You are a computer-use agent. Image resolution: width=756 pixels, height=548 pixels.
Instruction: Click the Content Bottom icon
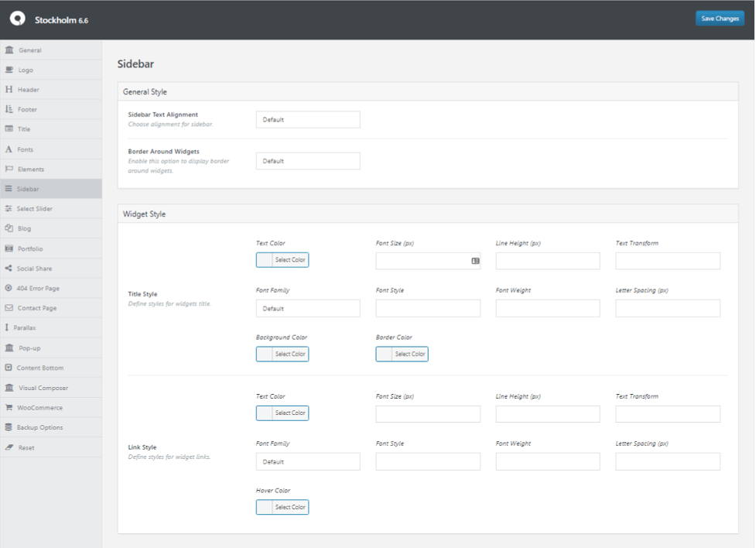coord(9,368)
